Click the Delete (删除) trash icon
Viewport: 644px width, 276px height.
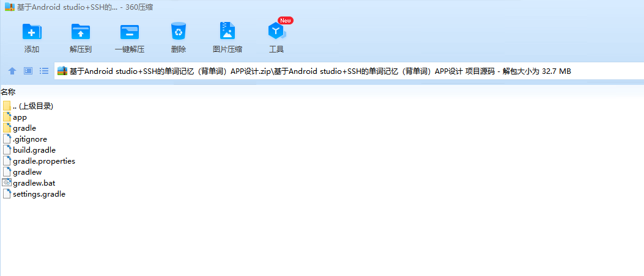(x=179, y=31)
